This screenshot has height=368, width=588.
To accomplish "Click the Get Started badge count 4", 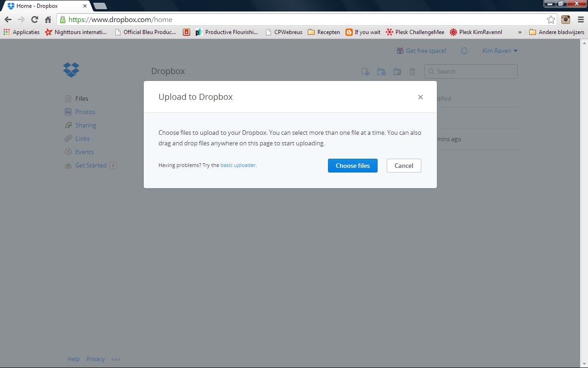I will [x=113, y=165].
